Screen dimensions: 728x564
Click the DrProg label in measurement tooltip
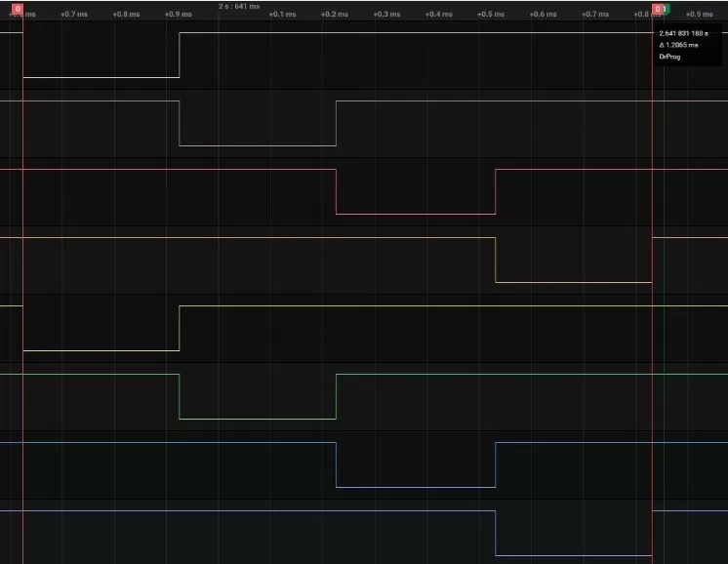click(x=669, y=57)
